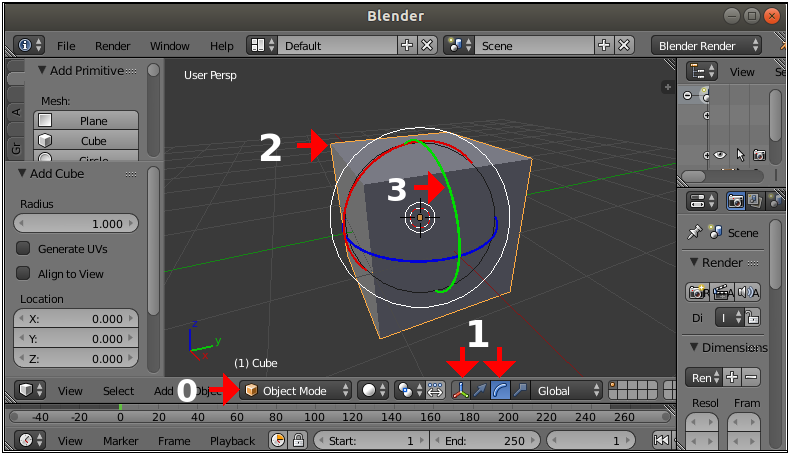Toggle outliner object visibility eye icon
This screenshot has width=790, height=454.
click(720, 155)
